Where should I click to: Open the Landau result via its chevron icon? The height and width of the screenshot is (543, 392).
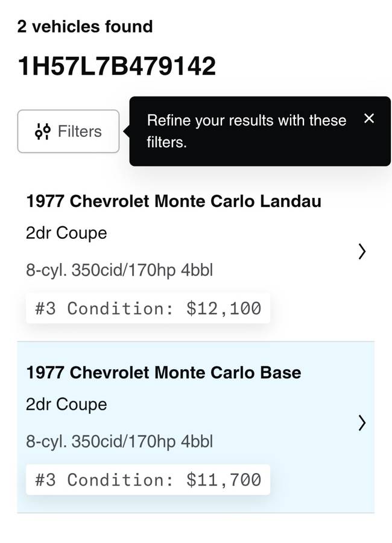362,252
